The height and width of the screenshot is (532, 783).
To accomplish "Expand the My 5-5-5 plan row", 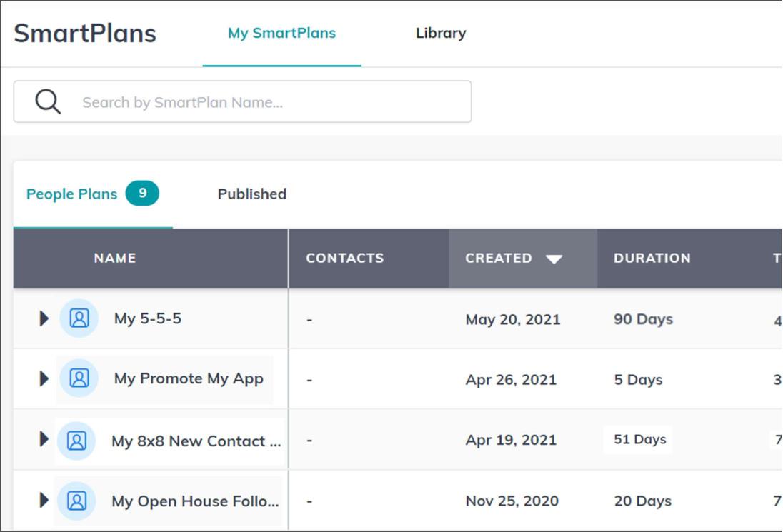I will point(44,318).
